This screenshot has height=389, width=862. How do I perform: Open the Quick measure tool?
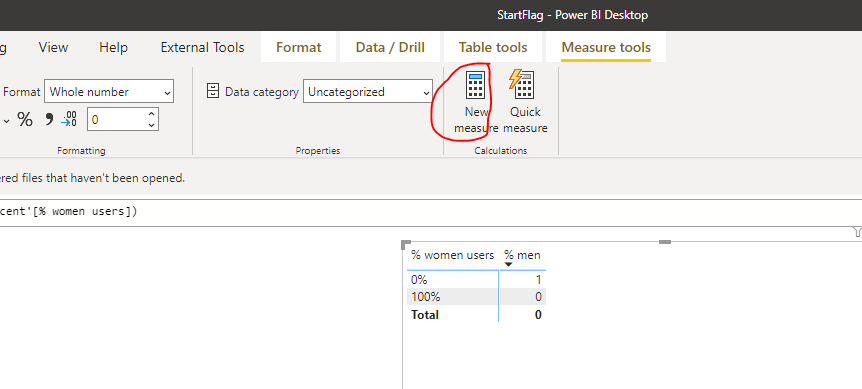pos(525,102)
